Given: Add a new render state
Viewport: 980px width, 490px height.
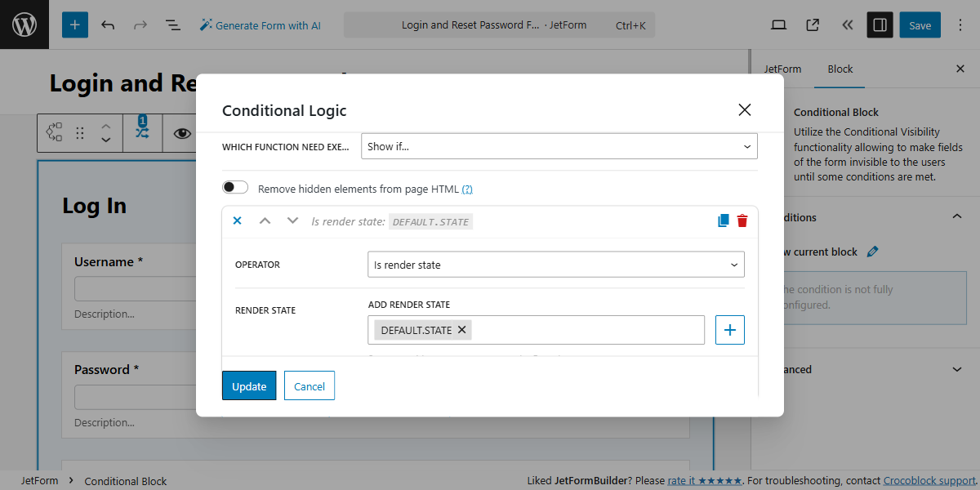Looking at the screenshot, I should tap(730, 330).
